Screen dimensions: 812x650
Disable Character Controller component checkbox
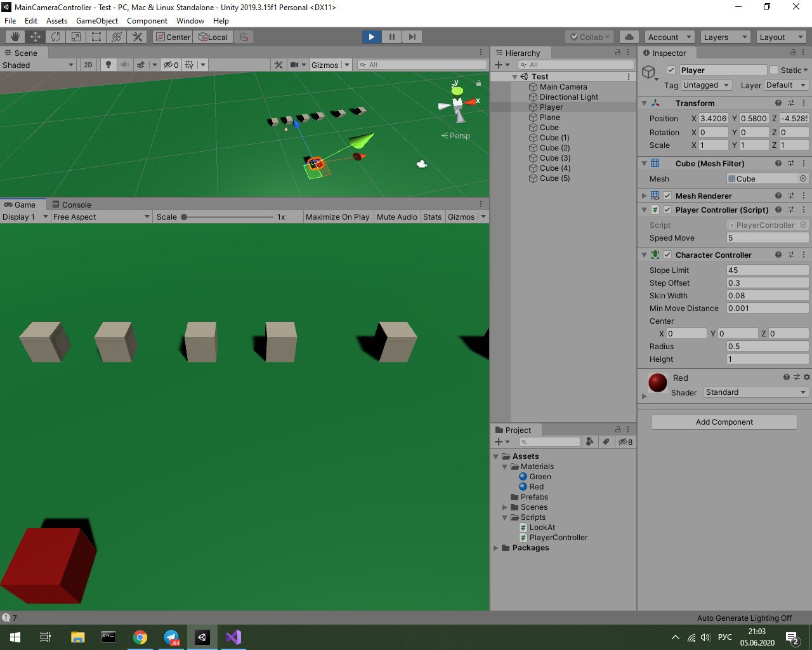[667, 255]
